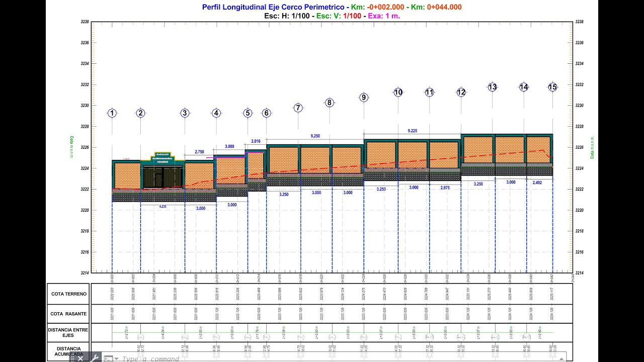The image size is (644, 362).
Task: Pick axis bubble number 9
Action: tap(364, 98)
